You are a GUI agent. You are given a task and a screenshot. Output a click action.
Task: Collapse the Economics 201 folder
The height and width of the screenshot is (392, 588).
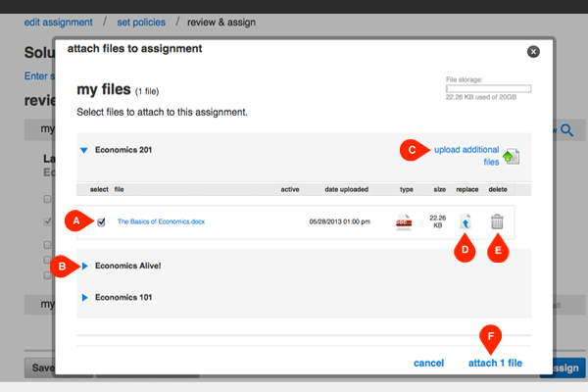tap(83, 151)
